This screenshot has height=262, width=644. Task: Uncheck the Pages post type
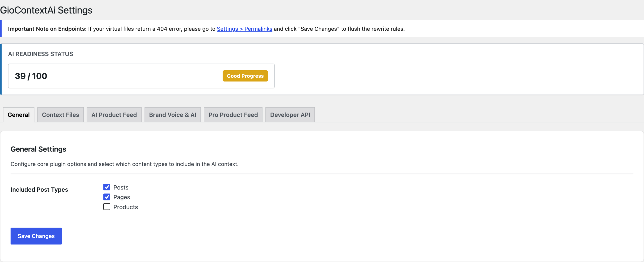[x=107, y=197]
